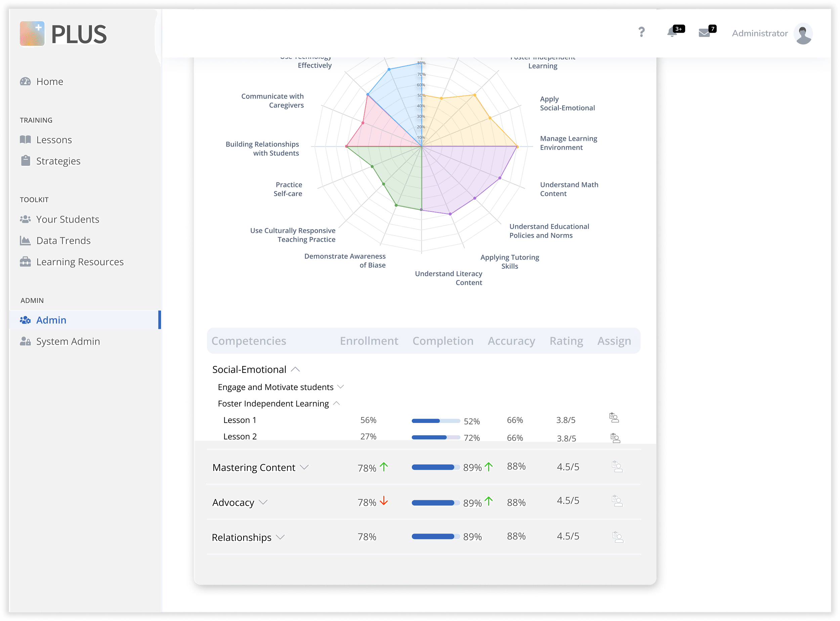Collapse the Social-Emotional section

pos(296,370)
